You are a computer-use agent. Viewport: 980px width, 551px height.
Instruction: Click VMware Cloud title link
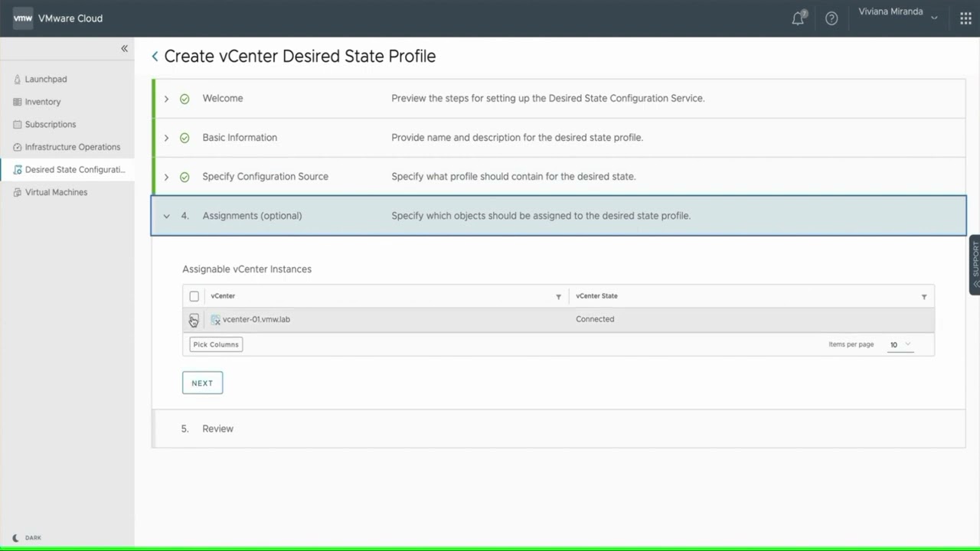click(x=70, y=18)
